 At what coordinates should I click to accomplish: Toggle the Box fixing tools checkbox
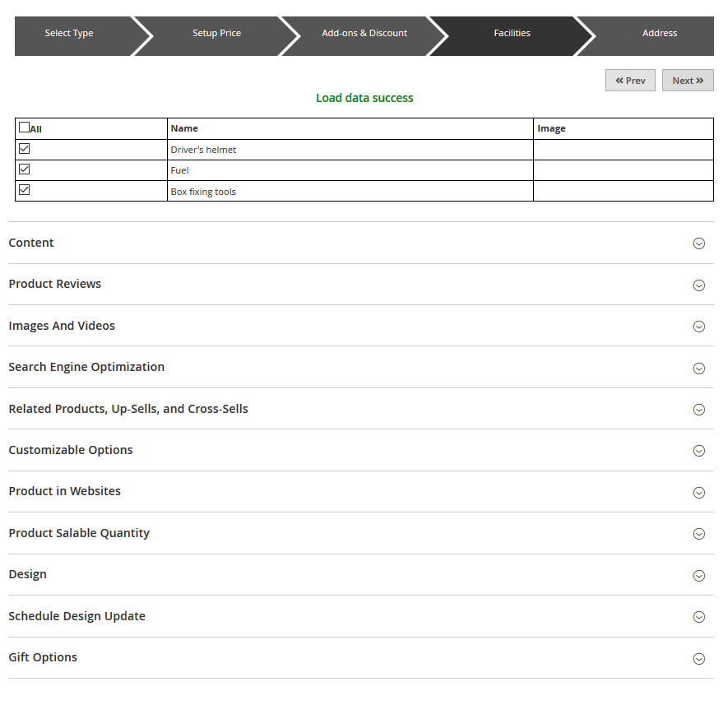25,190
